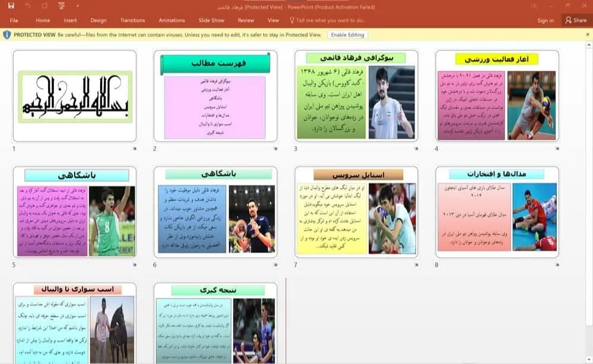The width and height of the screenshot is (593, 364).
Task: Select the View ribbon tab
Action: pyautogui.click(x=273, y=20)
